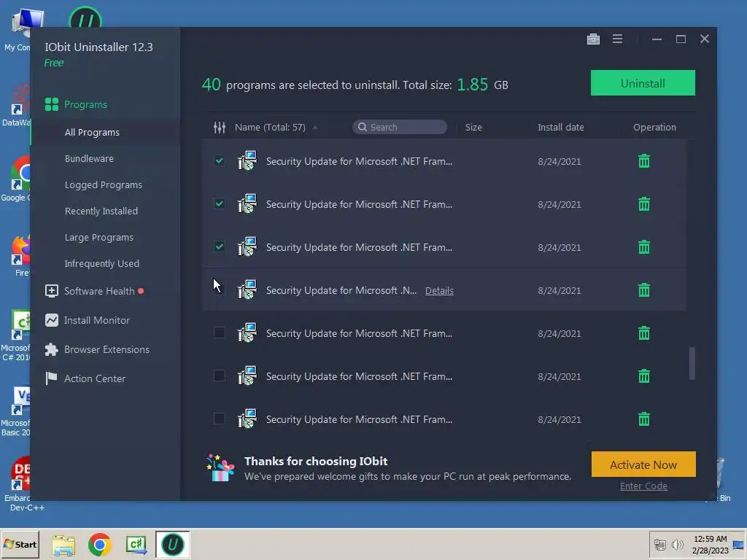This screenshot has height=560, width=747.
Task: Show Logged Programs
Action: coord(104,184)
